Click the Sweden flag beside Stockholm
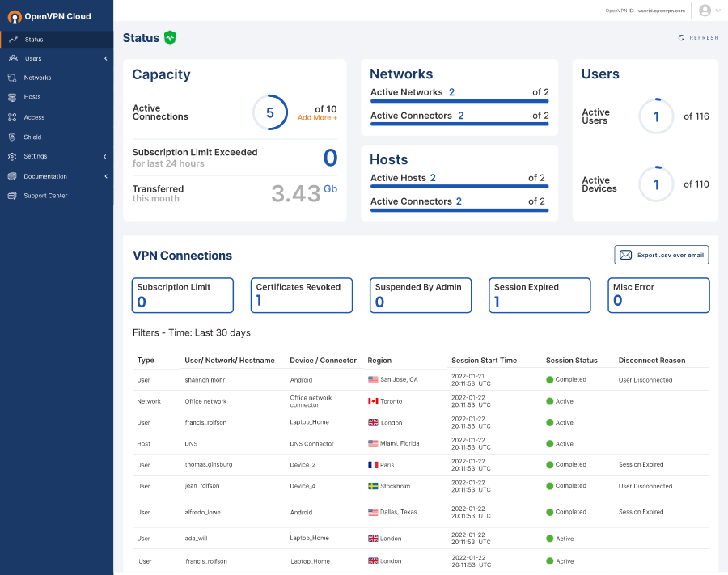 [373, 486]
